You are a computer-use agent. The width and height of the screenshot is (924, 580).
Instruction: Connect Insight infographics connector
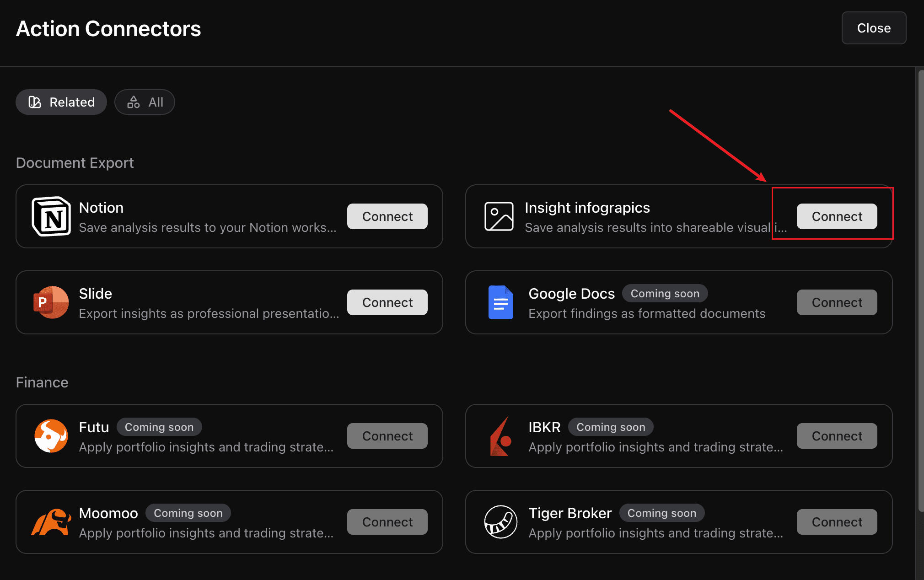837,216
